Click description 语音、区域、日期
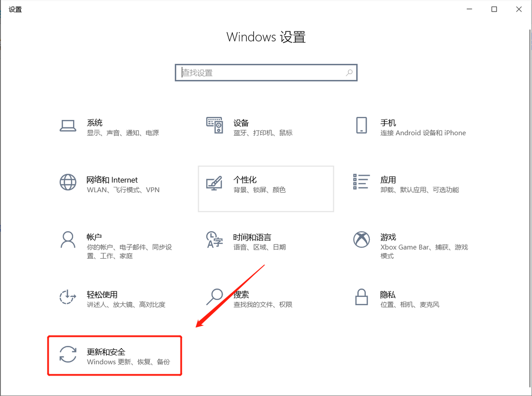 [x=259, y=247]
